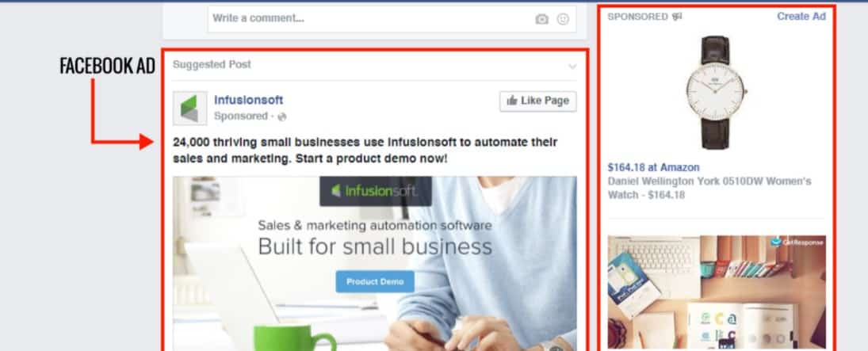Click the Built for small business headline

click(x=375, y=247)
